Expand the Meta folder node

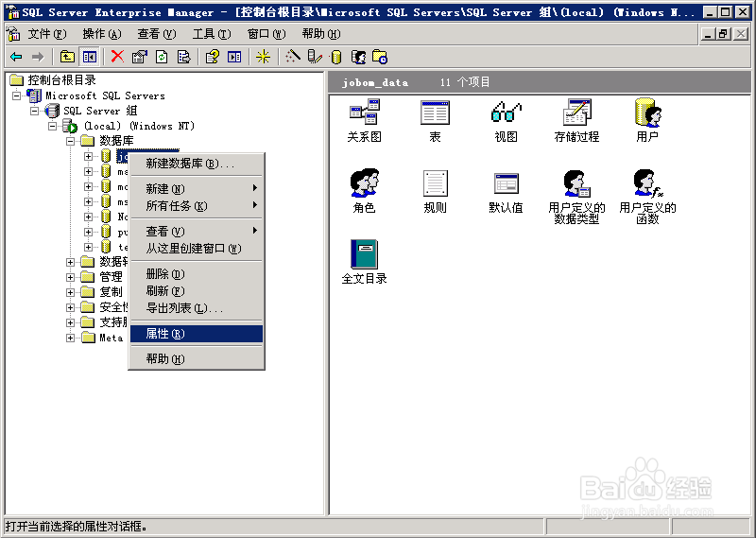[70, 338]
